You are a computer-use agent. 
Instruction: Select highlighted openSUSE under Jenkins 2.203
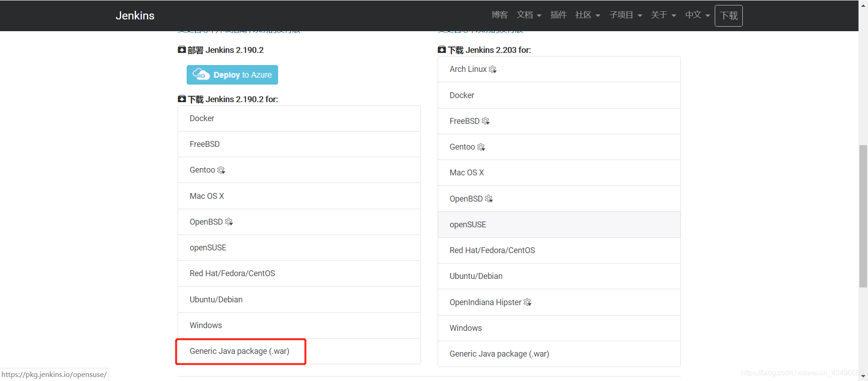pos(559,225)
